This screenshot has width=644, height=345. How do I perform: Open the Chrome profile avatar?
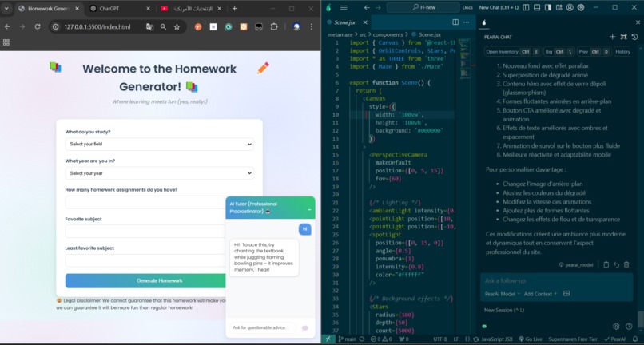click(x=296, y=26)
